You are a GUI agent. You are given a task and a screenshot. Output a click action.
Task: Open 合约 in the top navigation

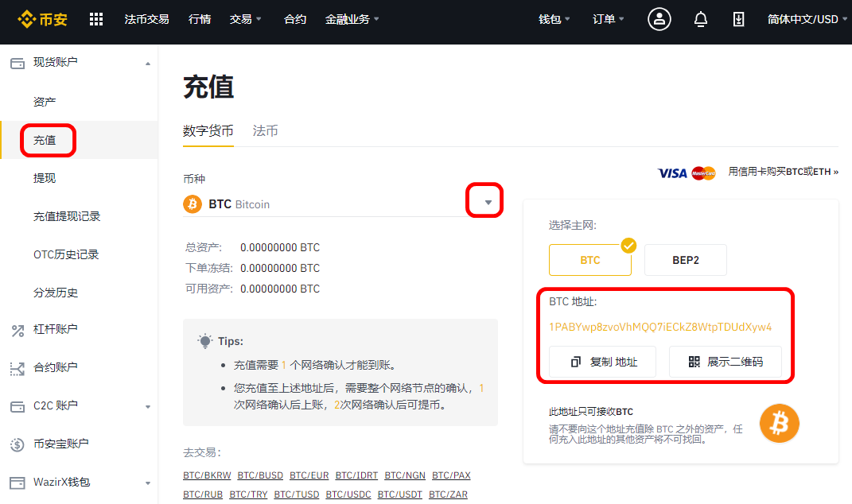point(295,19)
